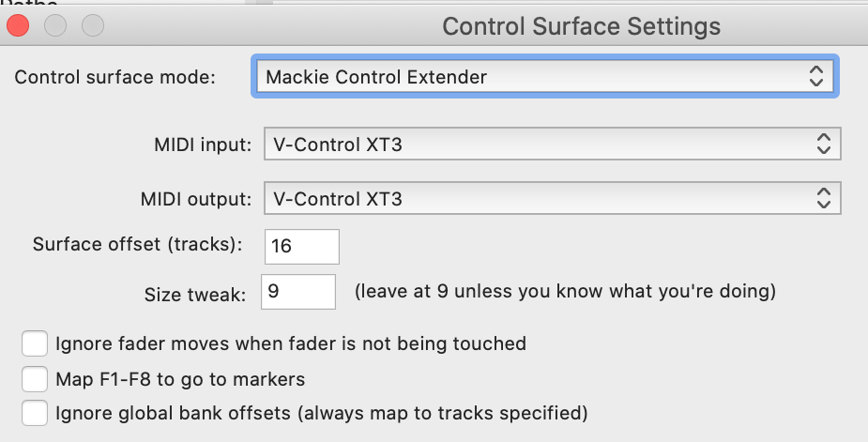Open the MIDI output dropdown
The height and width of the screenshot is (442, 868).
pos(551,199)
